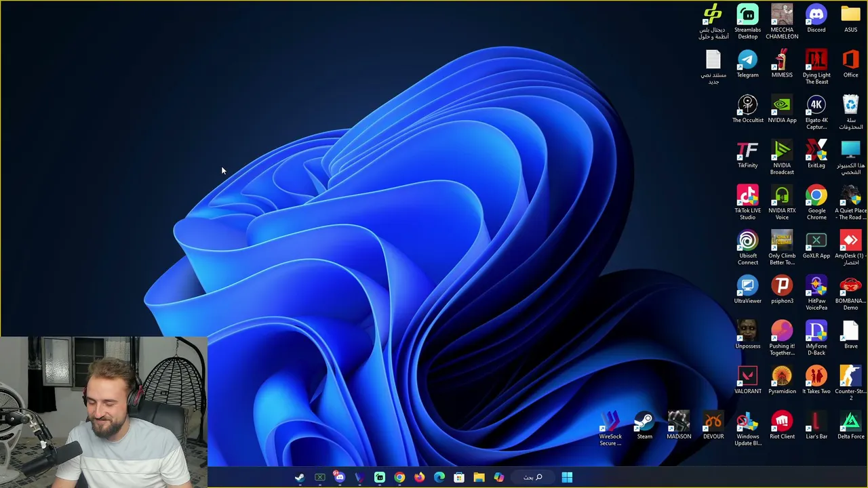Open Copilot from the taskbar
Screen dimensions: 868x488
pyautogui.click(x=499, y=477)
